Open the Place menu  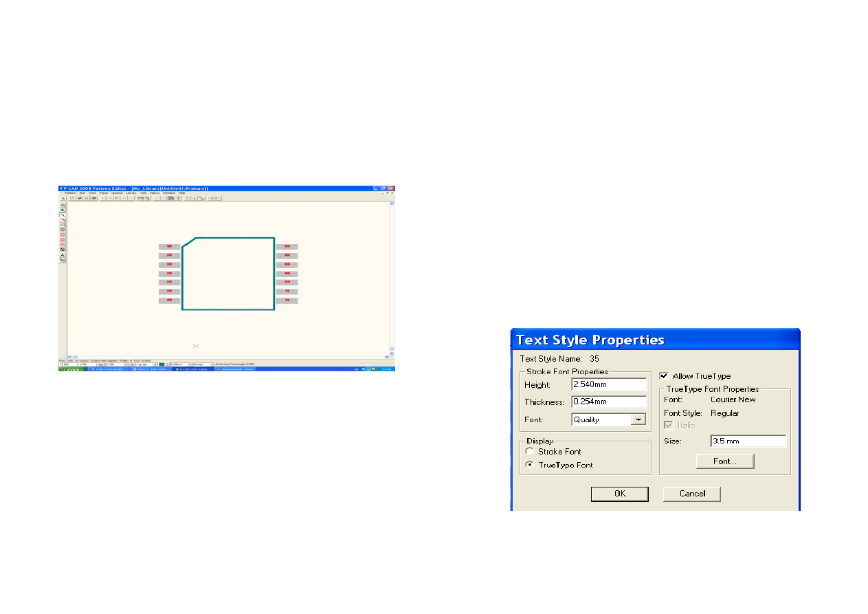[104, 193]
